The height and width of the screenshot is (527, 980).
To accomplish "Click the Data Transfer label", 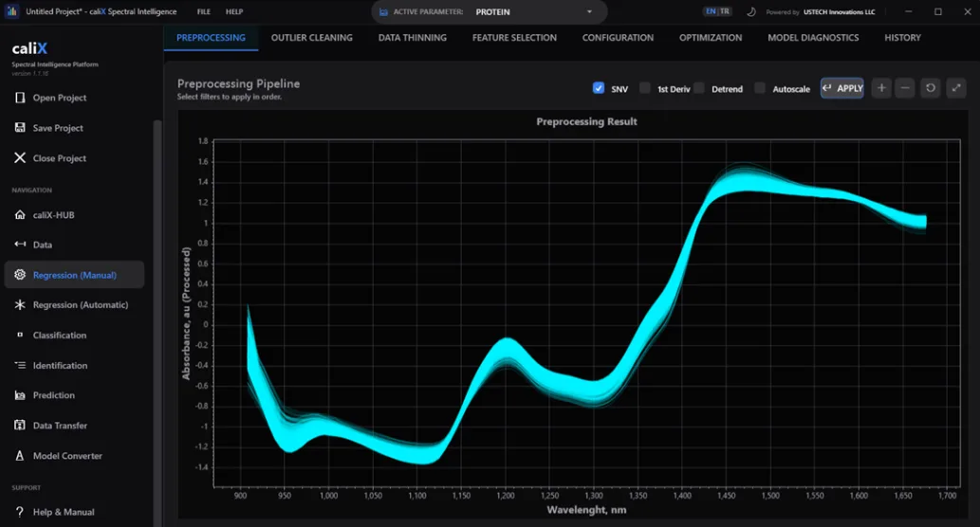I will pyautogui.click(x=60, y=426).
